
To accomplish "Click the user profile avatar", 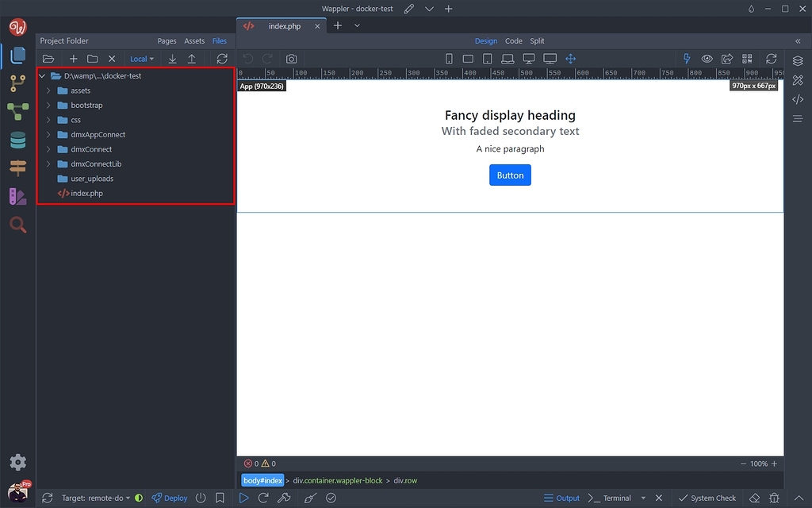I will [x=18, y=492].
